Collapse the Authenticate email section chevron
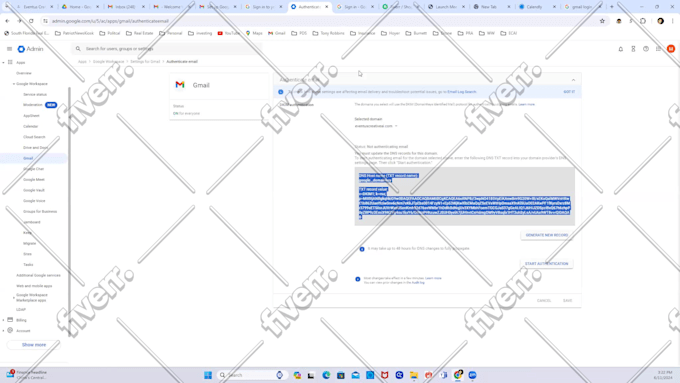 pos(573,80)
